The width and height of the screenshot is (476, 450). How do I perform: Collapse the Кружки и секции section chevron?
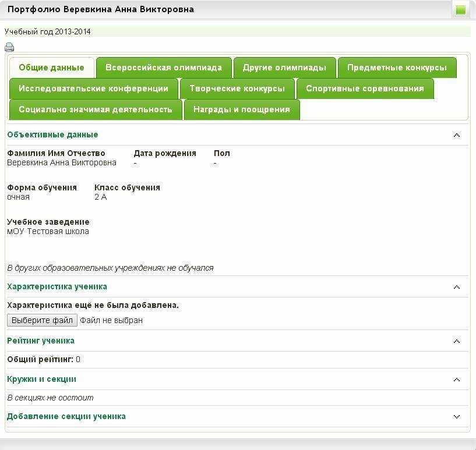coord(457,380)
